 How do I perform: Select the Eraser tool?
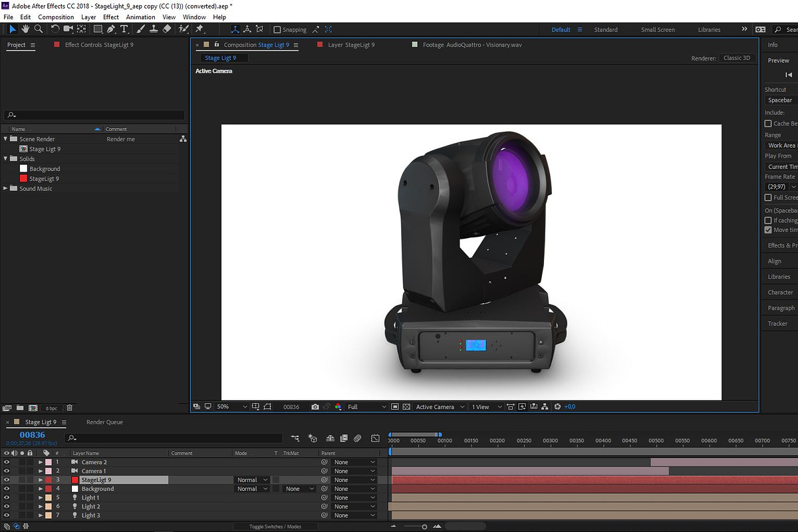pos(167,29)
